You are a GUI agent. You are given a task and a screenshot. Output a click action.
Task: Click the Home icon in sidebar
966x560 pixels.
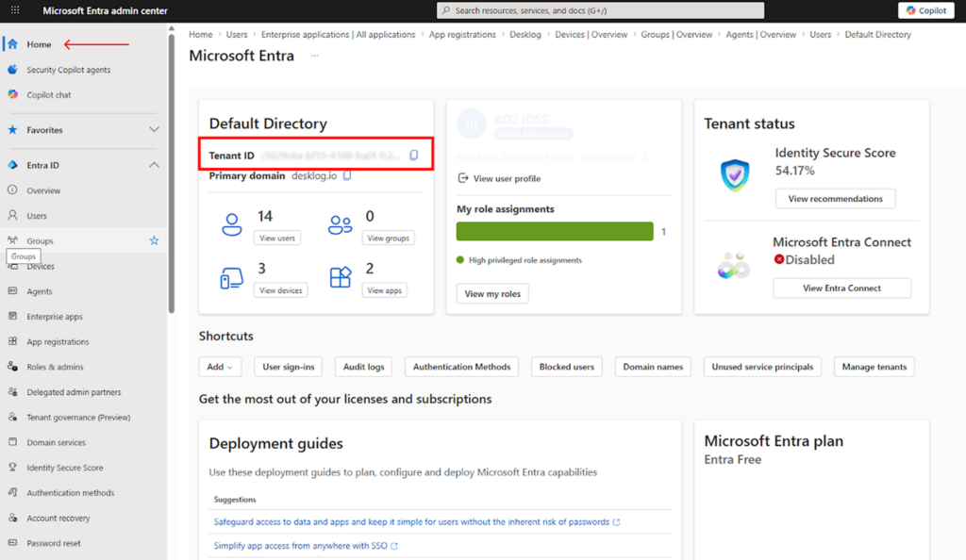pos(12,44)
